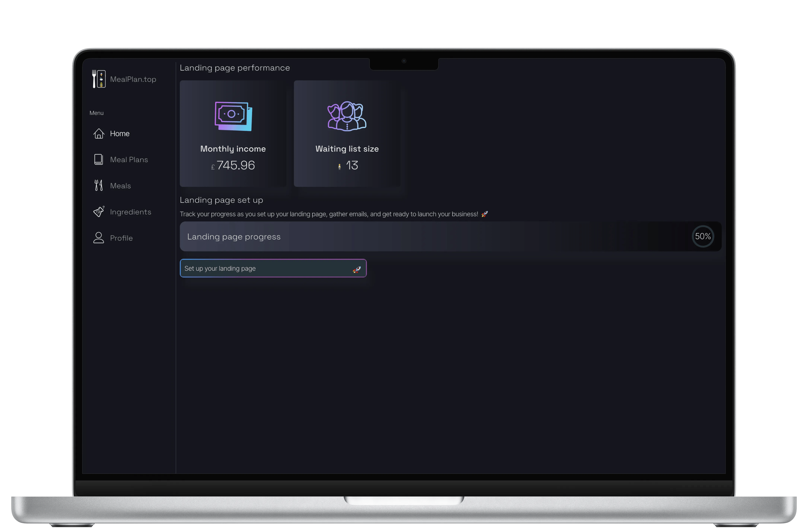Go to Meal Plans page
This screenshot has width=808, height=532.
point(129,159)
